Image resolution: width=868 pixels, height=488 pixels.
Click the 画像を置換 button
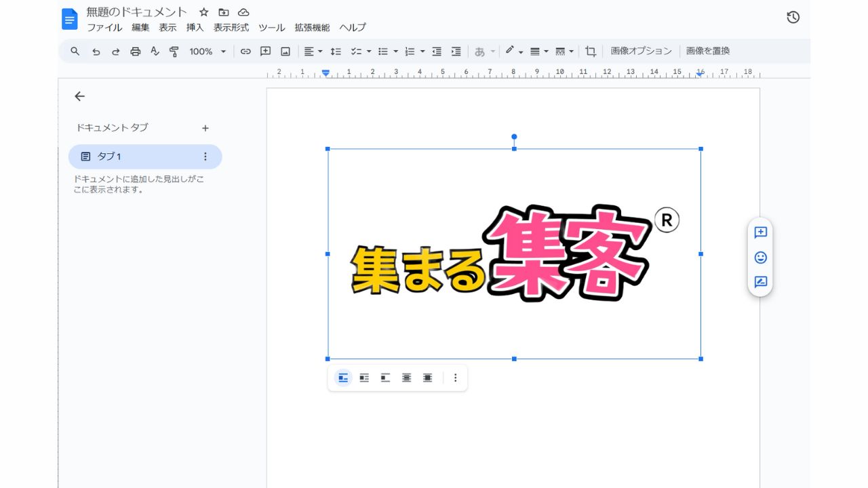click(x=708, y=51)
